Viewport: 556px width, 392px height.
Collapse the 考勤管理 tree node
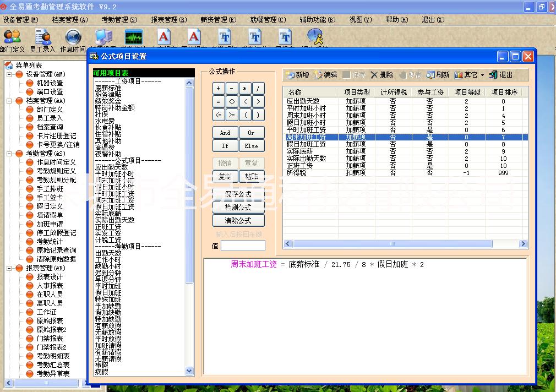[x=9, y=154]
